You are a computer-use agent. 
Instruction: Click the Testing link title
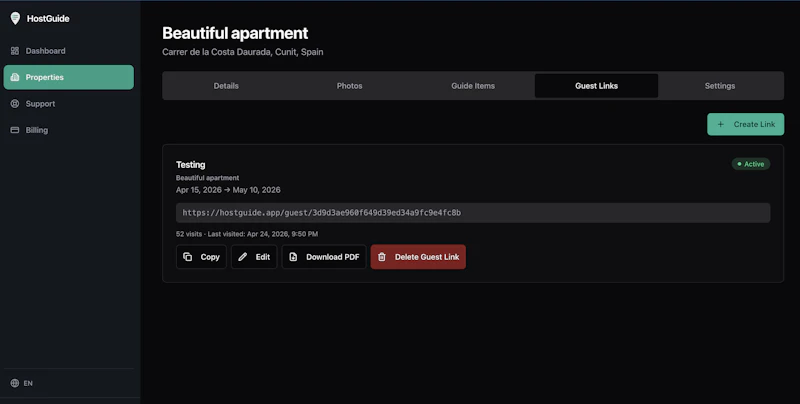(x=190, y=165)
